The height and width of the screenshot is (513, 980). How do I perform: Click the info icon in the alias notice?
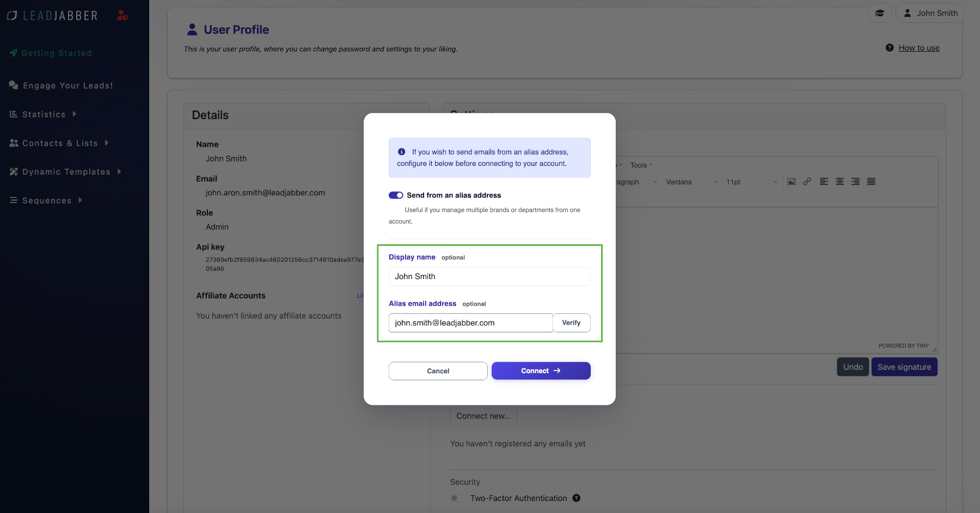tap(402, 152)
